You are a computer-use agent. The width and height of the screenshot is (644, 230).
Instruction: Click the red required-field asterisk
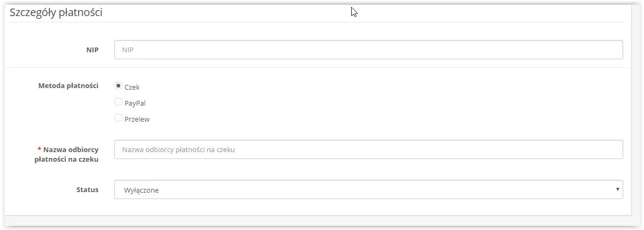pos(39,150)
